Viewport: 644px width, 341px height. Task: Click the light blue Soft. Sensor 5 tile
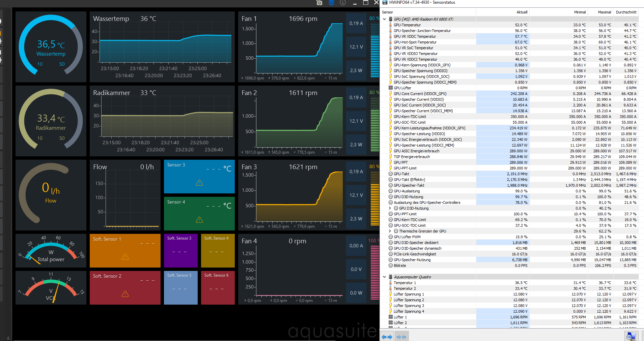click(x=181, y=288)
